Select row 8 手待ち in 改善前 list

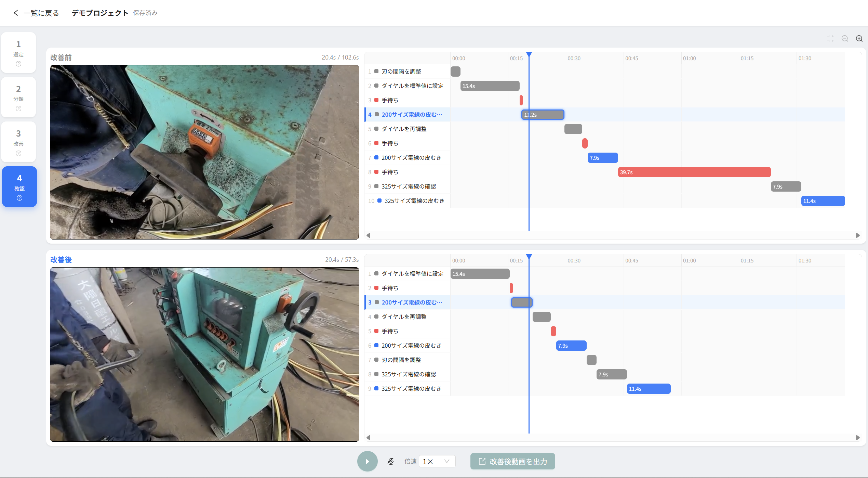pyautogui.click(x=408, y=172)
